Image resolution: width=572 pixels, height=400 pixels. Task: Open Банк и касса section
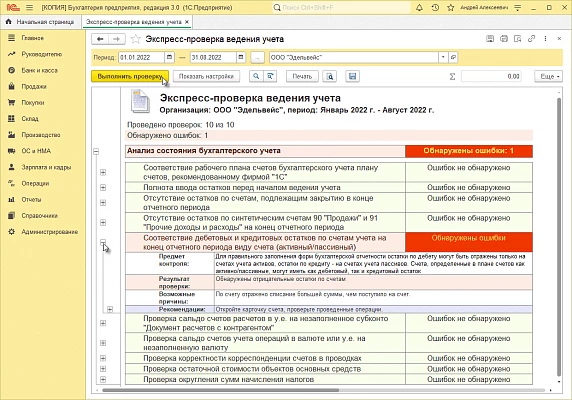tap(39, 70)
